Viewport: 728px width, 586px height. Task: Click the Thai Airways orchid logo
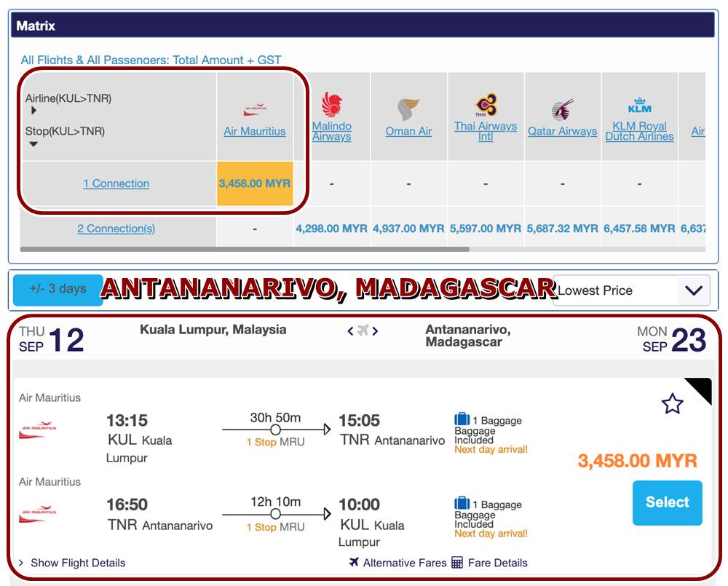click(x=486, y=105)
